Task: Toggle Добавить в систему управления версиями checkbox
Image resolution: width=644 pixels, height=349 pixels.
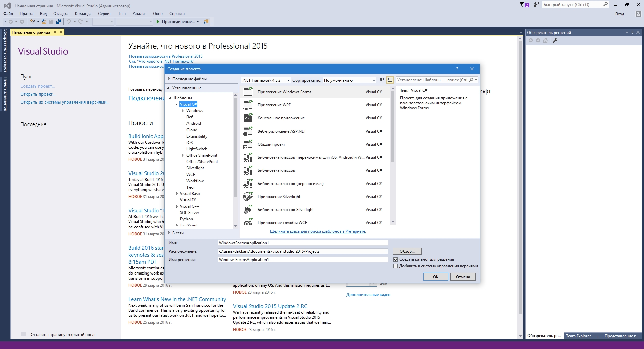Action: [x=396, y=266]
